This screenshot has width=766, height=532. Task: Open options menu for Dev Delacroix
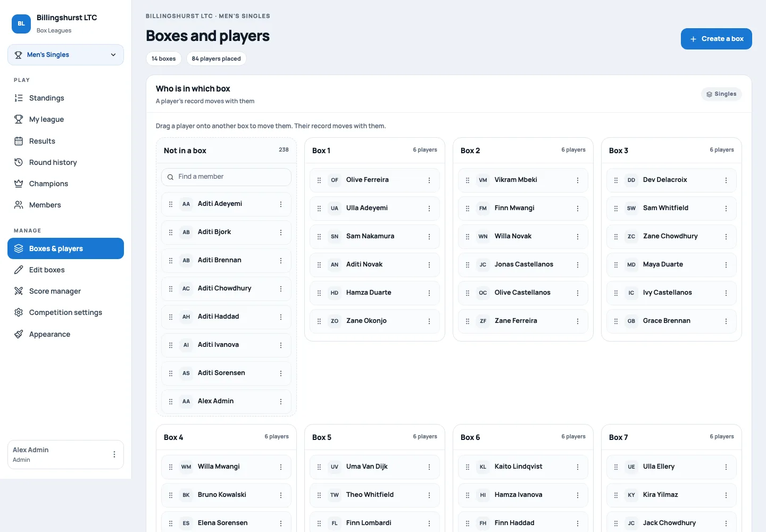[x=726, y=180]
